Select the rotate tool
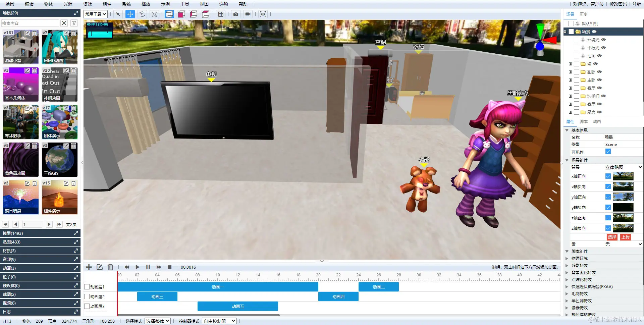This screenshot has width=644, height=325. point(142,14)
